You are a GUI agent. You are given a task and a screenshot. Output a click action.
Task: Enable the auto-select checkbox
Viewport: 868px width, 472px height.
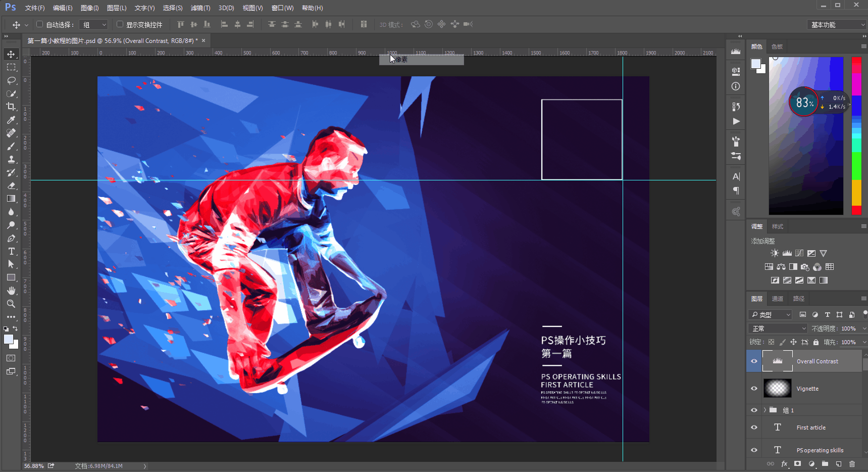click(39, 24)
